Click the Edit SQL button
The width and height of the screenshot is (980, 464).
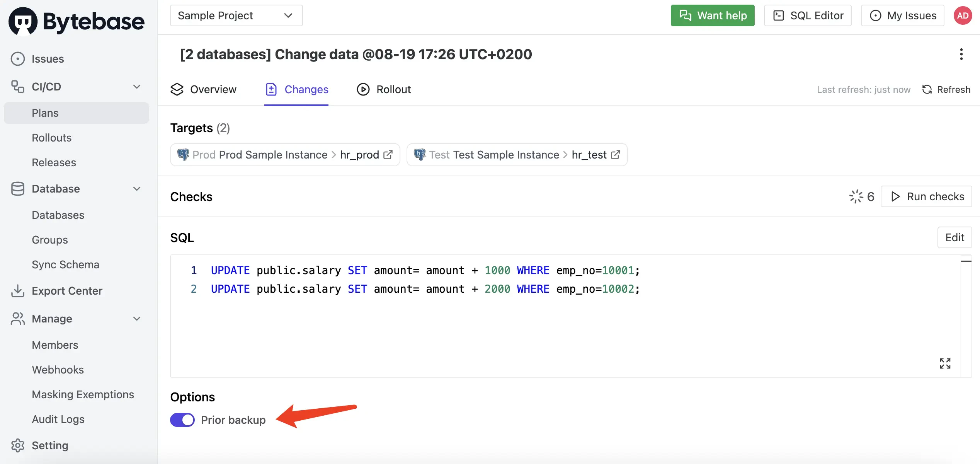pos(954,237)
